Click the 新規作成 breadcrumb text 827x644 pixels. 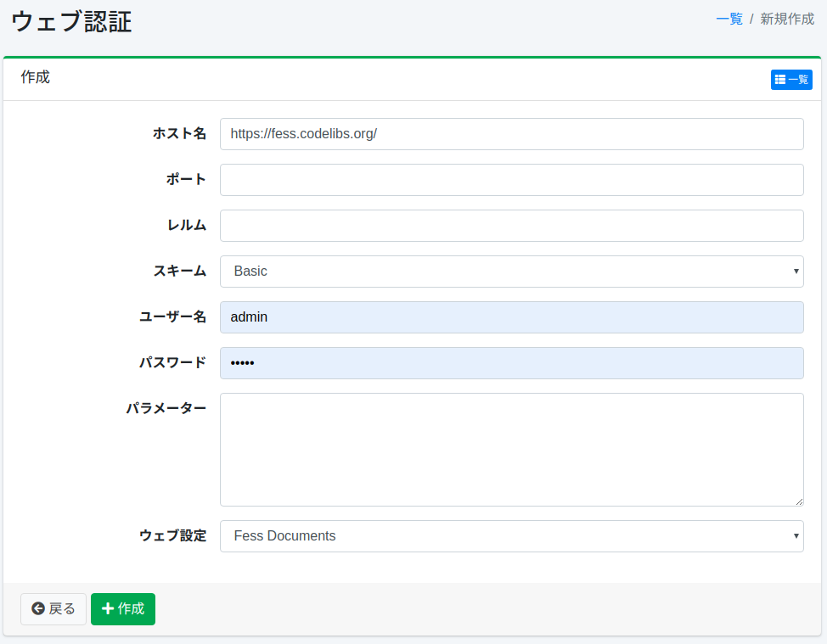(x=786, y=19)
